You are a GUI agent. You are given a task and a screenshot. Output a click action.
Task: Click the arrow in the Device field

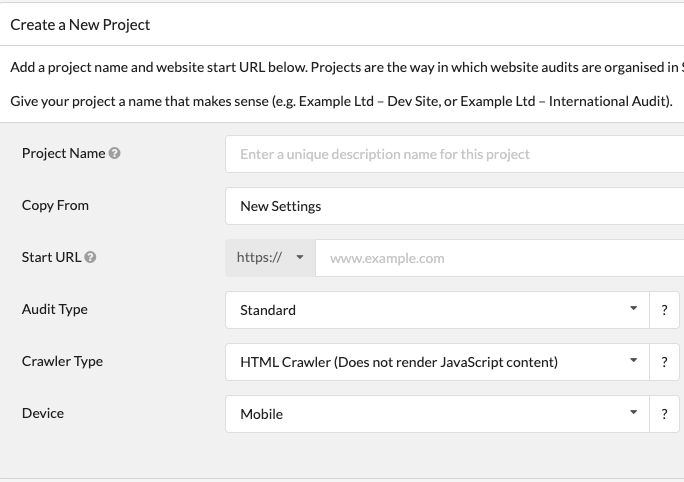click(x=633, y=413)
